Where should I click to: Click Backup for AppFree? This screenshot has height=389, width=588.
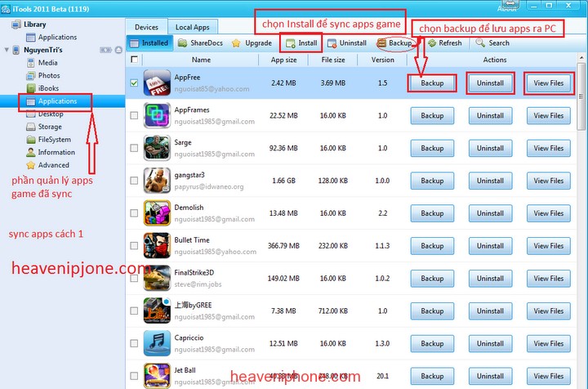pyautogui.click(x=432, y=83)
